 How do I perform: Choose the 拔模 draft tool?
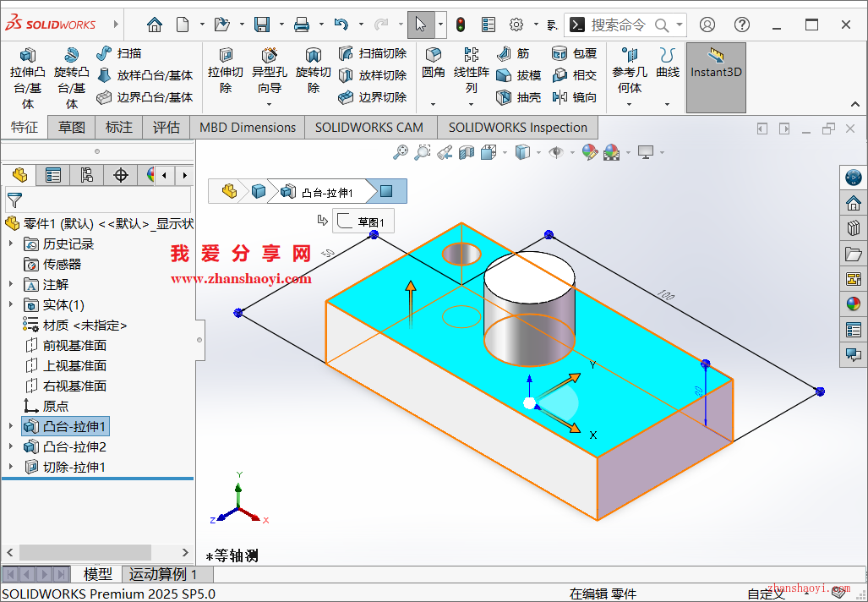pyautogui.click(x=519, y=75)
